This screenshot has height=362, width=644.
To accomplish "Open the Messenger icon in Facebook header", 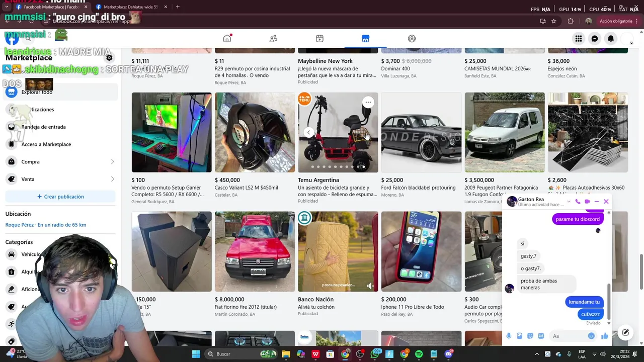I will click(x=595, y=39).
